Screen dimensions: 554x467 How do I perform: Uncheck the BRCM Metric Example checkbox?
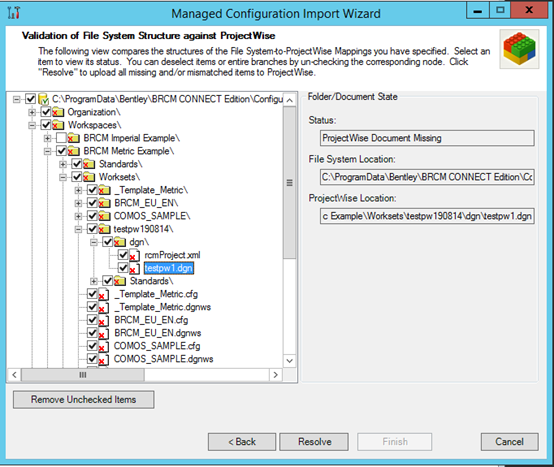point(61,151)
